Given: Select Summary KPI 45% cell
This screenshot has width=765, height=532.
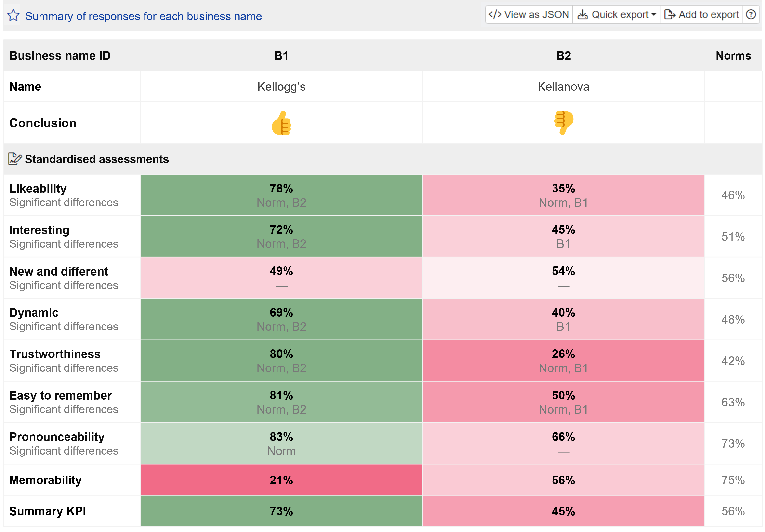Looking at the screenshot, I should (563, 511).
